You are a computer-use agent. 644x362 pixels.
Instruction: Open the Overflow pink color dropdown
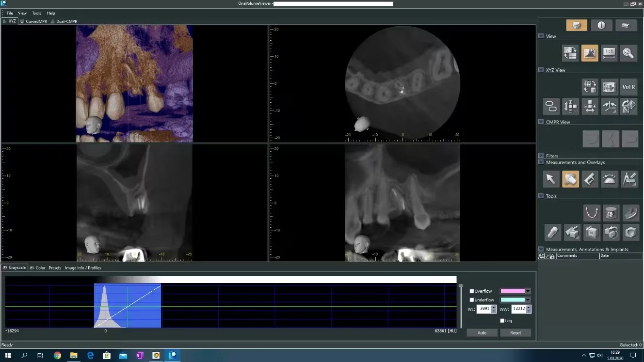[528, 291]
